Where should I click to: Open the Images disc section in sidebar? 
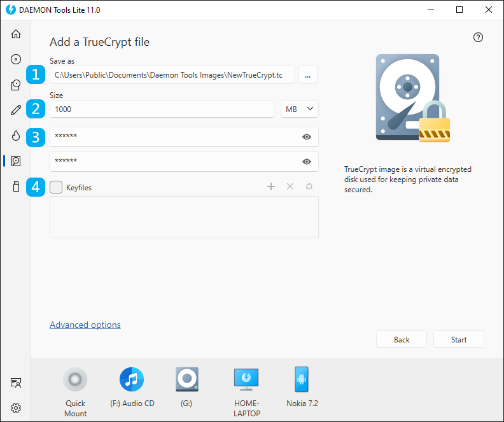click(16, 59)
